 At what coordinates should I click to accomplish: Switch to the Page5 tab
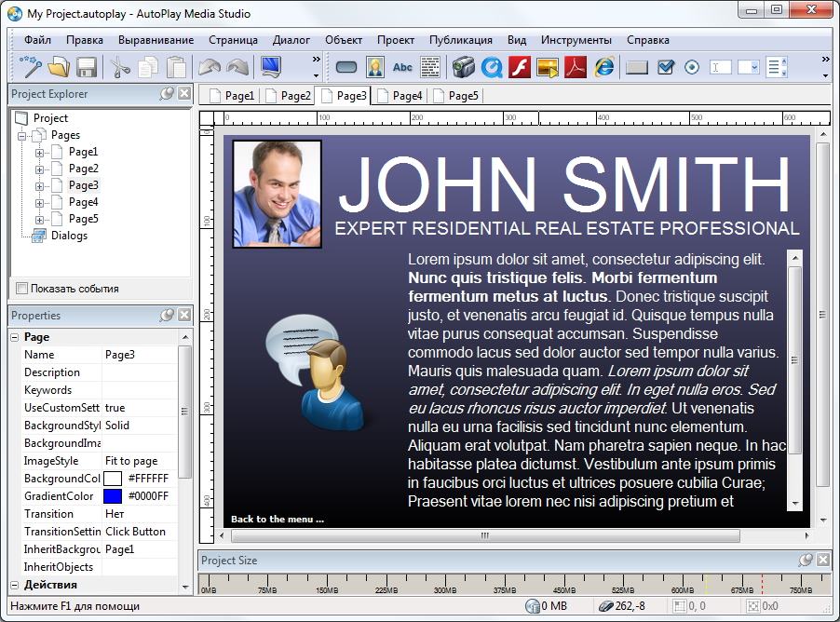click(x=462, y=96)
